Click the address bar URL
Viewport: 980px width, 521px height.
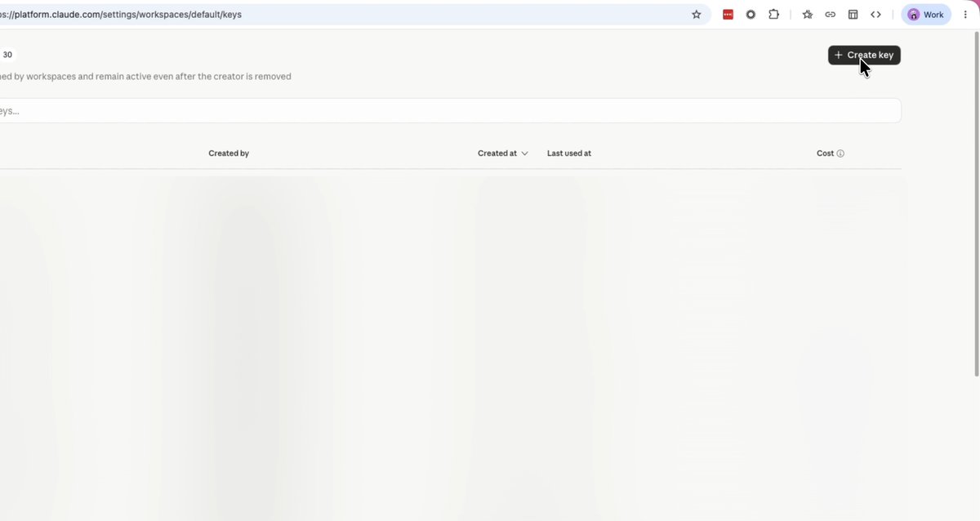point(121,15)
